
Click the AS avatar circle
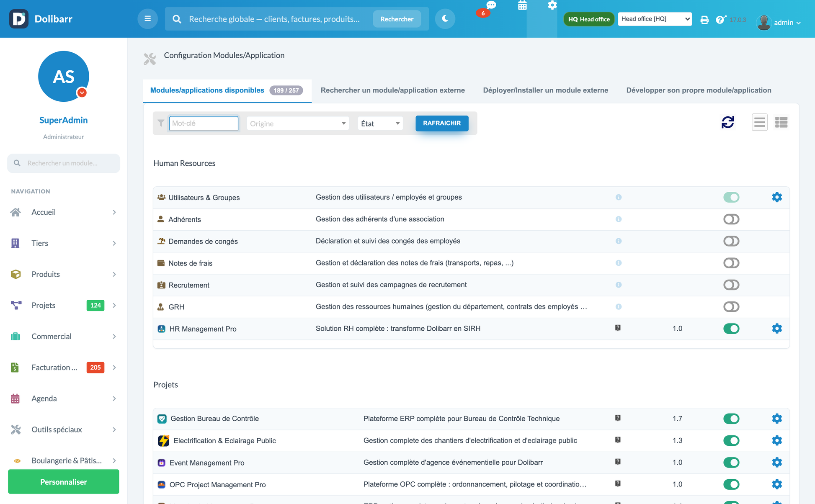[64, 76]
